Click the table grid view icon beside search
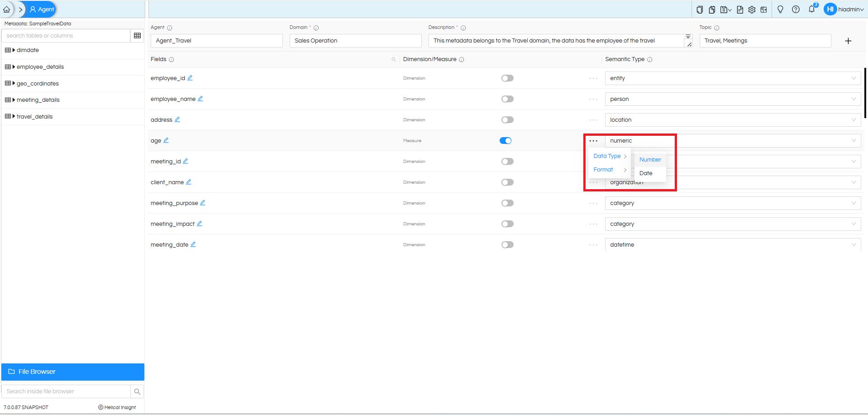 coord(138,36)
